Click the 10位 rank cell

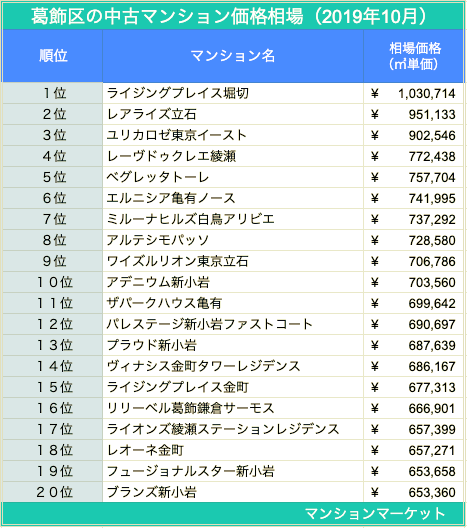[x=53, y=282]
